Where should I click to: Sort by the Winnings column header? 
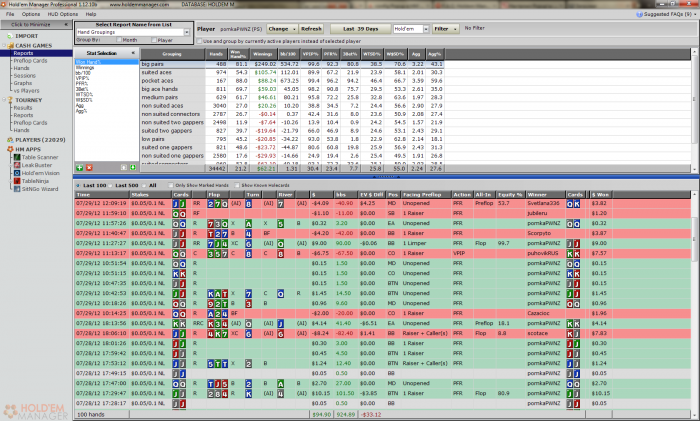click(x=262, y=54)
